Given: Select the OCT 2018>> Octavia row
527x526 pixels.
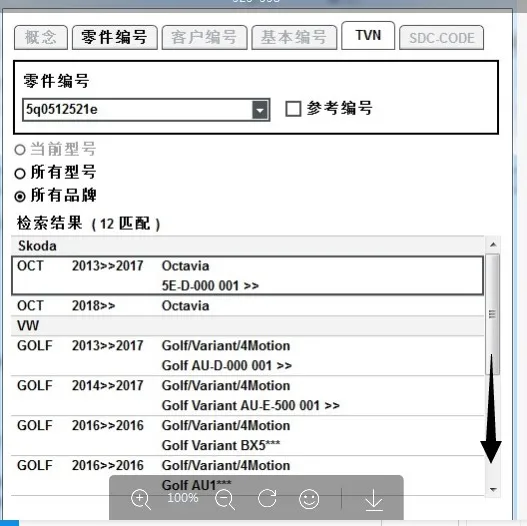Looking at the screenshot, I should [247, 306].
